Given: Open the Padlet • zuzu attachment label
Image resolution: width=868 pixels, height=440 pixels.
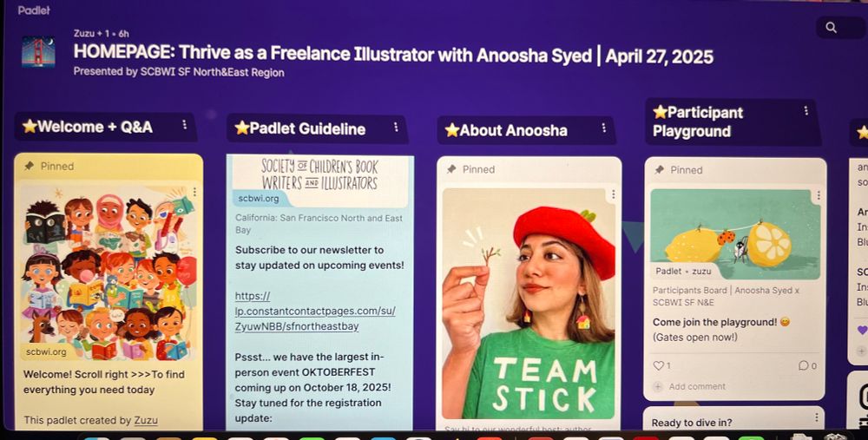Looking at the screenshot, I should click(x=683, y=271).
